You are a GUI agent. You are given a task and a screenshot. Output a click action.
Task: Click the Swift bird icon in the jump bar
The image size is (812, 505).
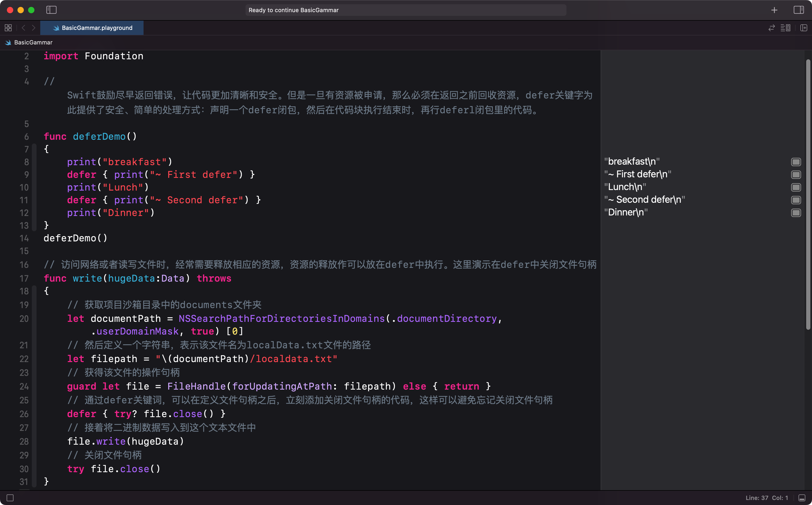8,42
